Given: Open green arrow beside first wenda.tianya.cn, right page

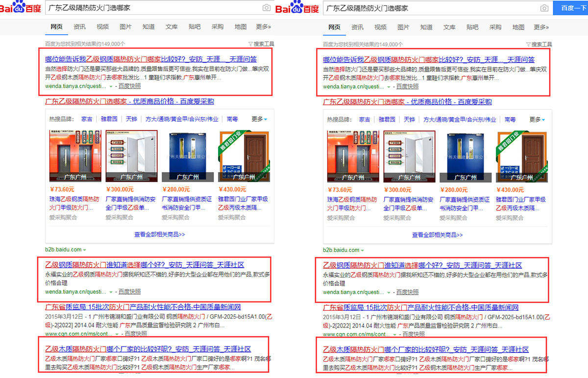Looking at the screenshot, I should tap(389, 86).
